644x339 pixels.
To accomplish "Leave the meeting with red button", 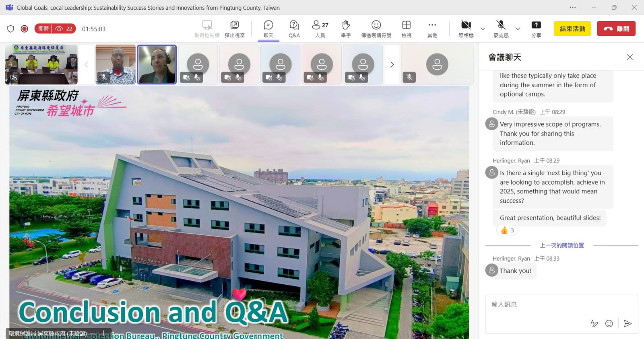I will pos(616,29).
